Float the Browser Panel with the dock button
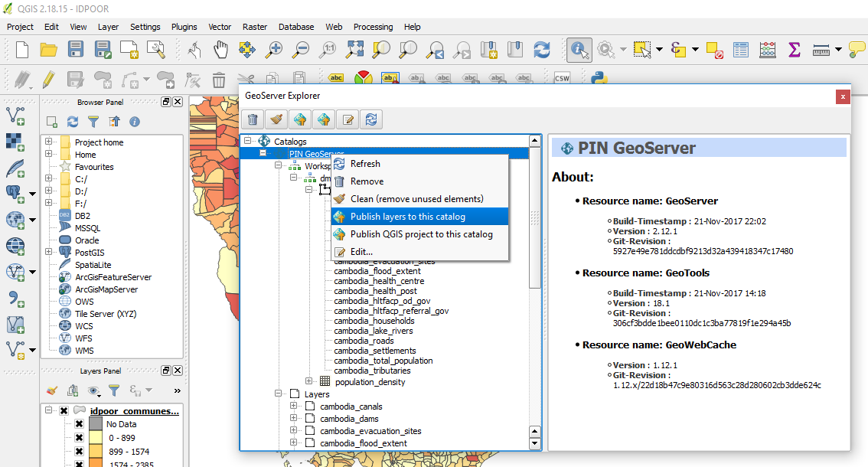This screenshot has width=868, height=467. click(x=165, y=101)
